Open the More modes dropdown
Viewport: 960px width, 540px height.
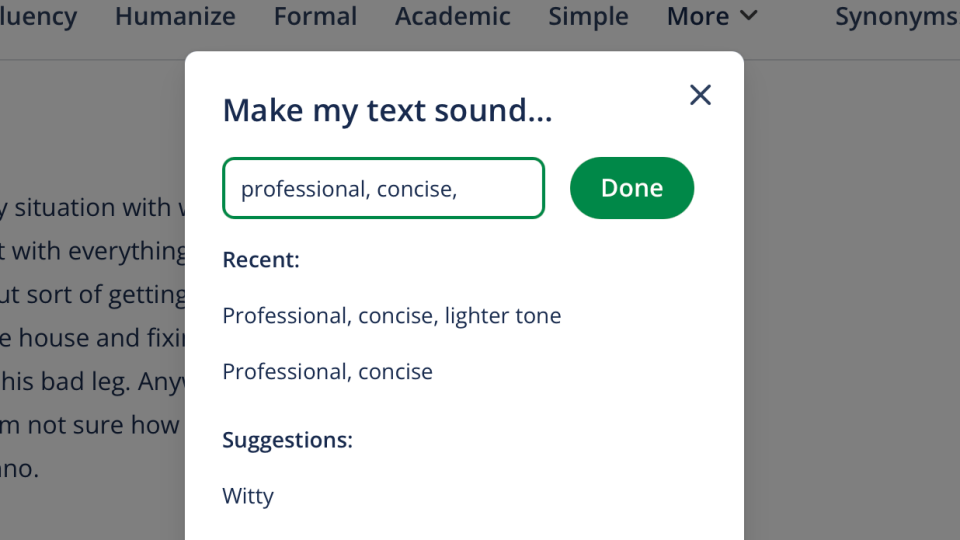712,17
